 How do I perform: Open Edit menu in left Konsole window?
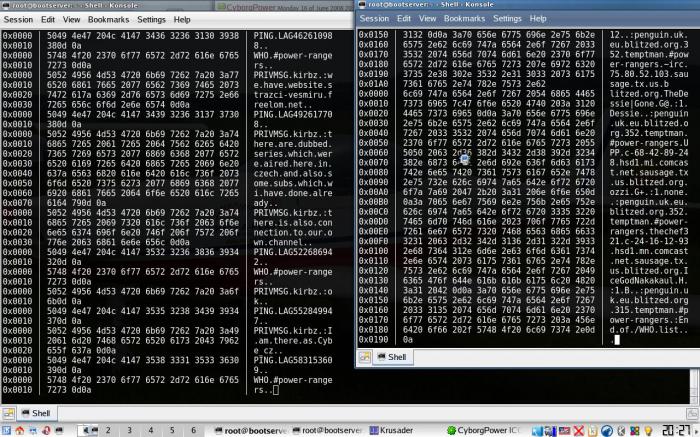coord(48,20)
